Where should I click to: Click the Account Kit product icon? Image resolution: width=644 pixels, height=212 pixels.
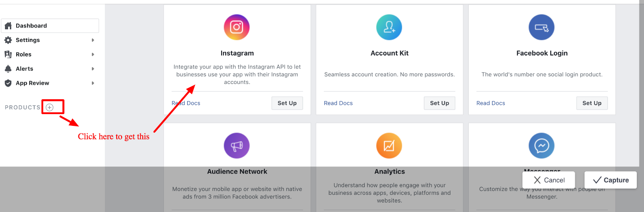[x=389, y=27]
